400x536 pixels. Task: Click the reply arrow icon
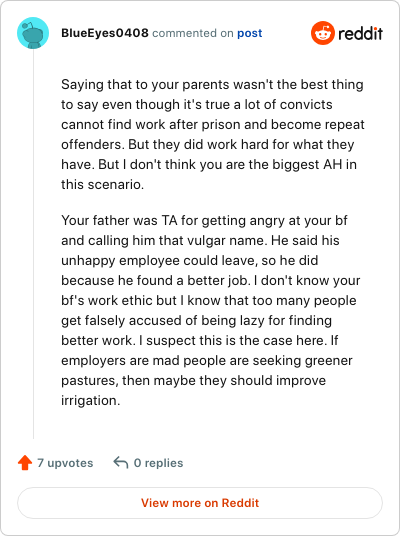pyautogui.click(x=121, y=463)
